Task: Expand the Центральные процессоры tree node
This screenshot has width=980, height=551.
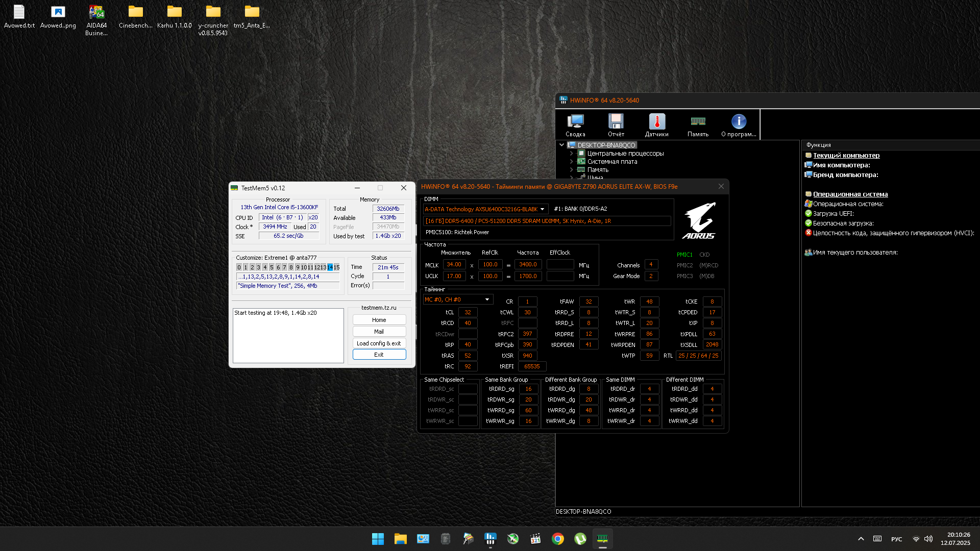Action: (571, 153)
